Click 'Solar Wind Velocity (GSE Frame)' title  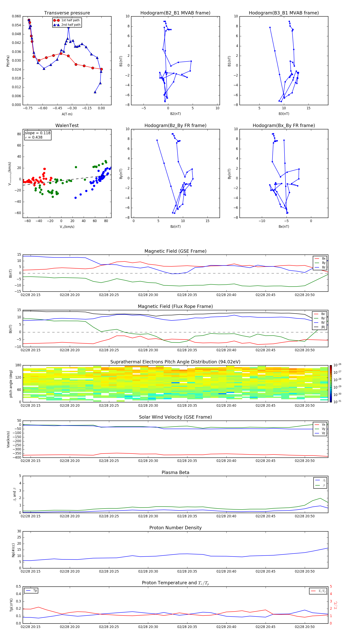[x=175, y=417]
